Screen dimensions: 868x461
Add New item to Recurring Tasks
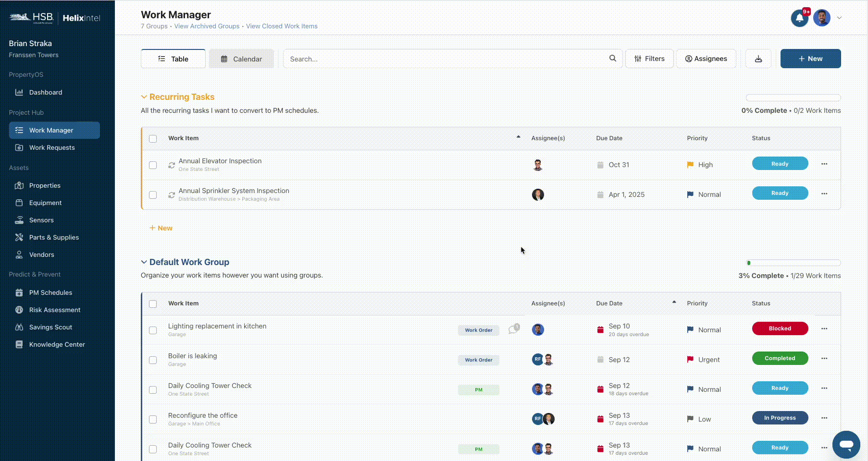tap(161, 228)
